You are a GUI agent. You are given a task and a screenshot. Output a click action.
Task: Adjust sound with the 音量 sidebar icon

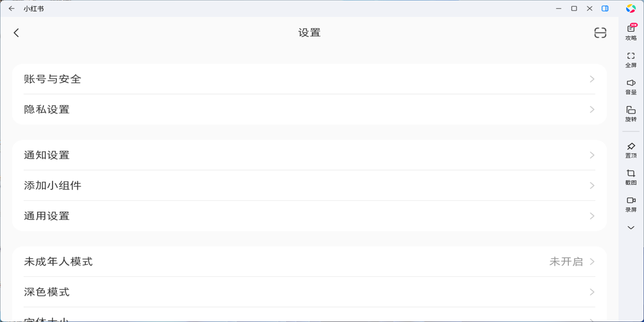click(x=631, y=87)
